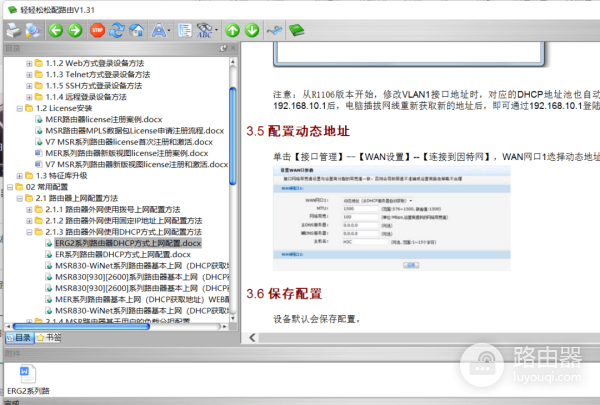The height and width of the screenshot is (405, 600).
Task: Expand 1.1.3 Telnet方式登录设备方法 node
Action: 29,75
